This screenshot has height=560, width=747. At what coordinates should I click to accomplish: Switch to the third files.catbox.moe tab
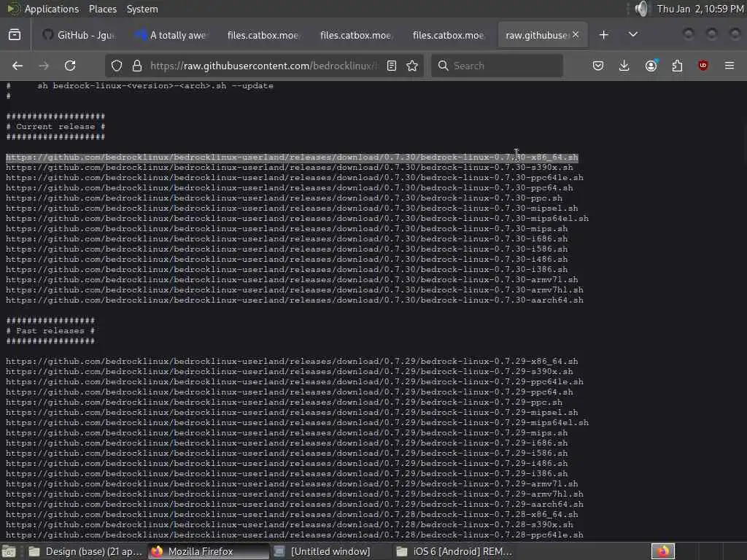click(448, 35)
